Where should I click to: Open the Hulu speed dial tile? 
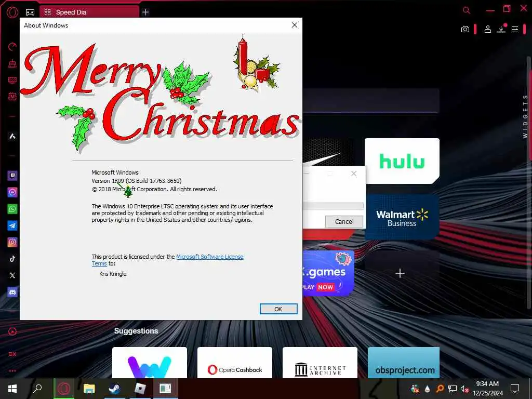402,161
